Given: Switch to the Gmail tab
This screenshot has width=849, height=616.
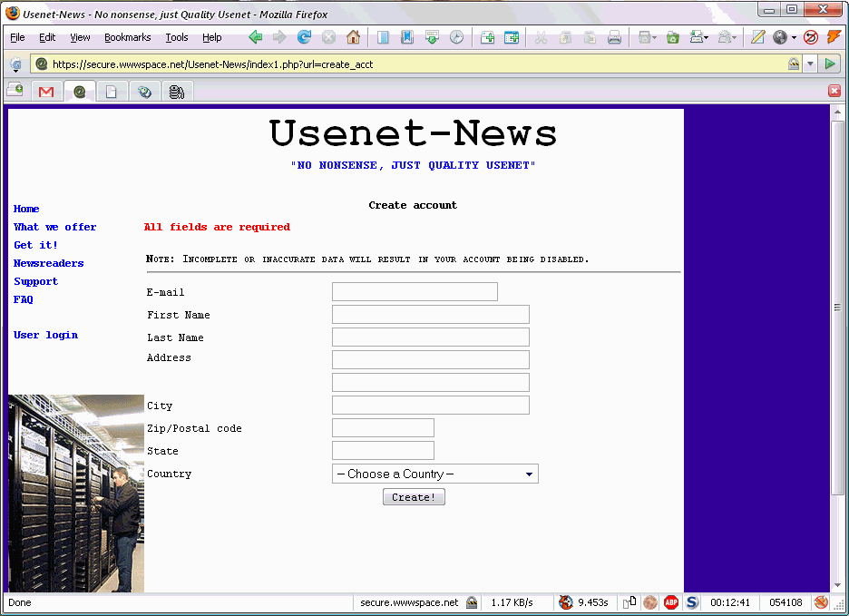Looking at the screenshot, I should point(46,92).
